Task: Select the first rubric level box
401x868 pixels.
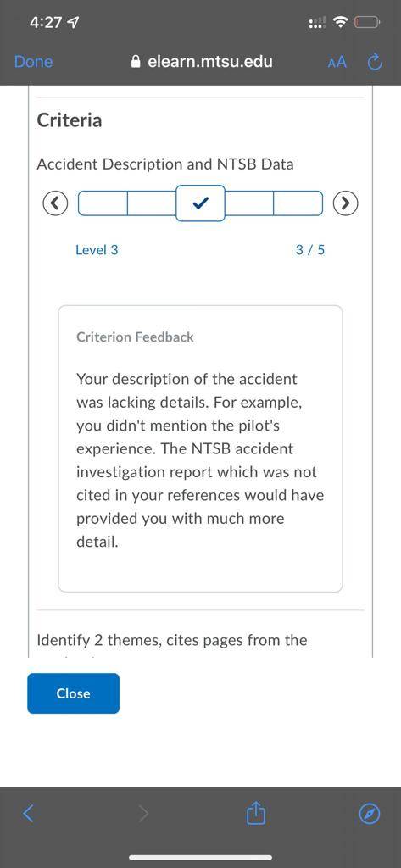Action: (x=103, y=203)
